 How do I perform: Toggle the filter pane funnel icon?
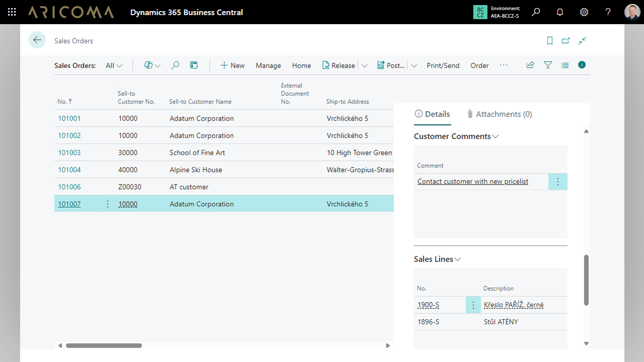pos(548,65)
